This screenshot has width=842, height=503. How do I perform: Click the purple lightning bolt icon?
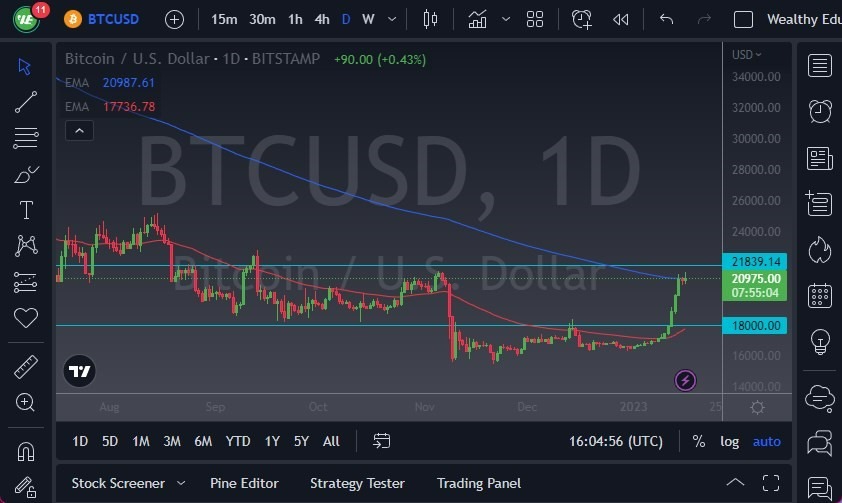(685, 381)
